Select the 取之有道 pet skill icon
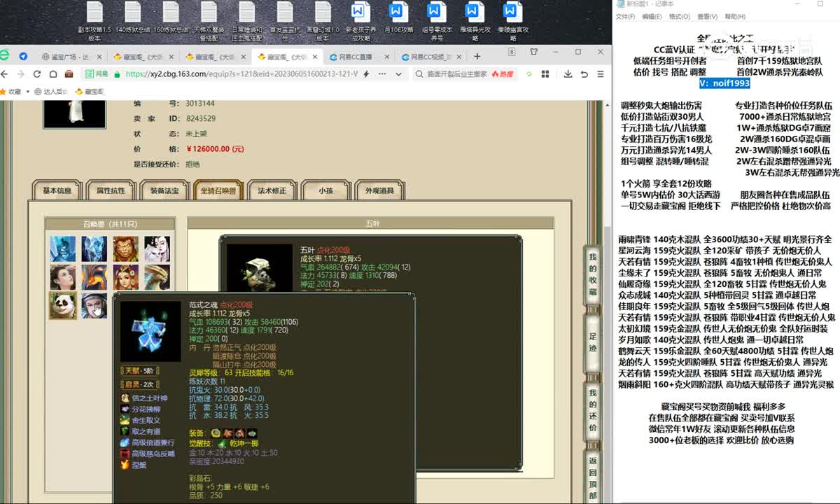 [125, 431]
